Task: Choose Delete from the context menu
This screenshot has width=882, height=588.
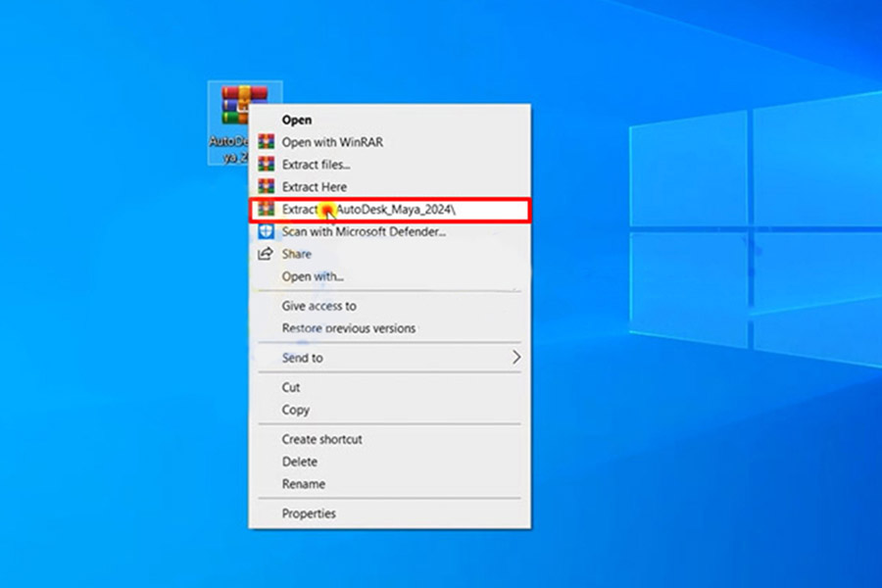Action: (390, 462)
